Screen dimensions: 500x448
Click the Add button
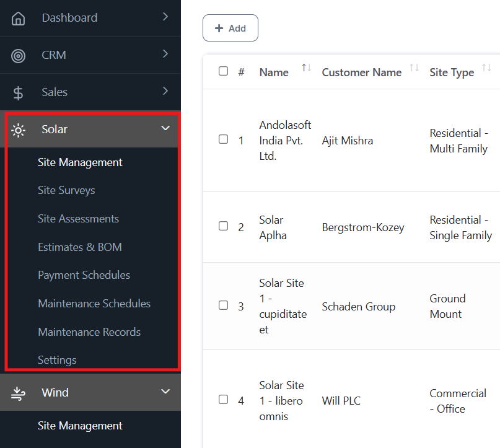tap(230, 29)
